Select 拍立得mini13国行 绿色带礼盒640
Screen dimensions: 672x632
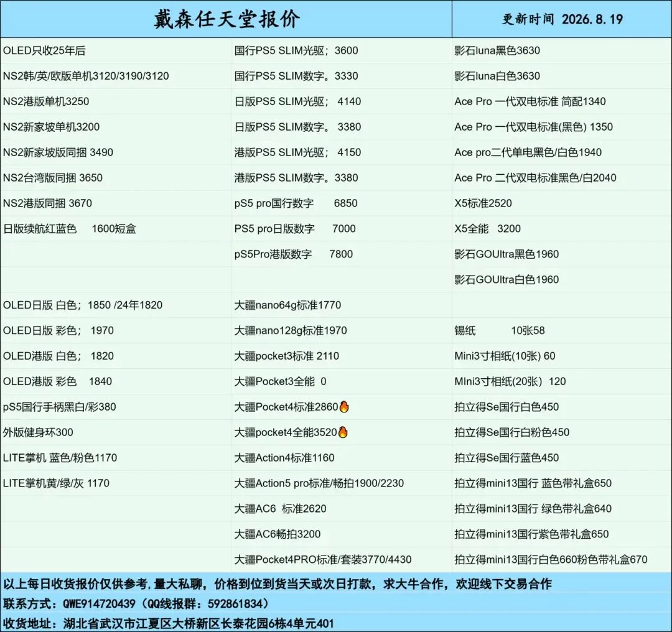pyautogui.click(x=533, y=509)
